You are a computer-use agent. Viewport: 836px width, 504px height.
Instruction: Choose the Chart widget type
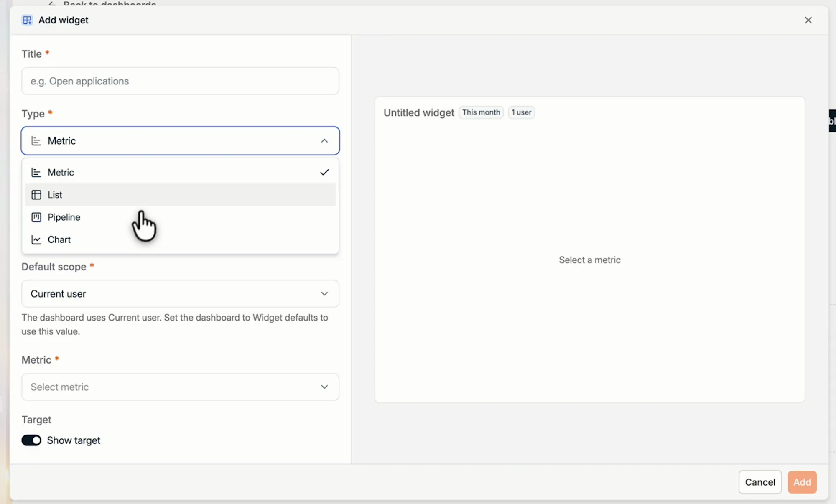pos(180,239)
